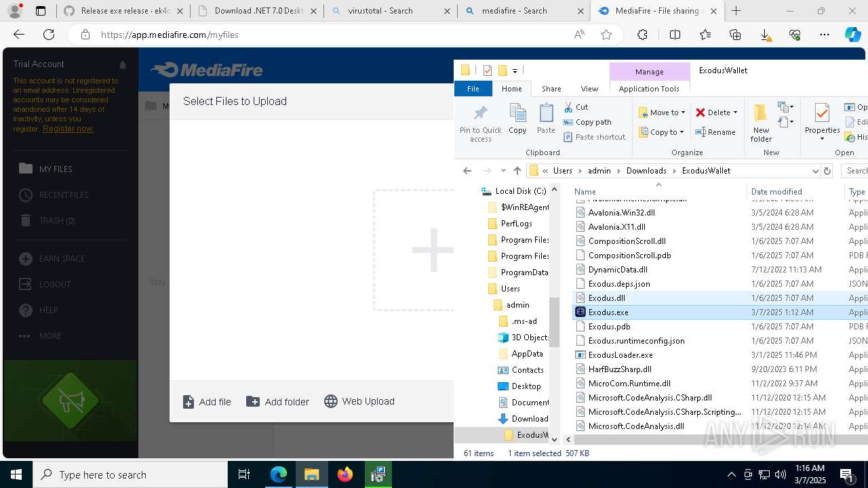868x488 pixels.
Task: Open the Delete dropdown arrow
Action: coord(735,113)
